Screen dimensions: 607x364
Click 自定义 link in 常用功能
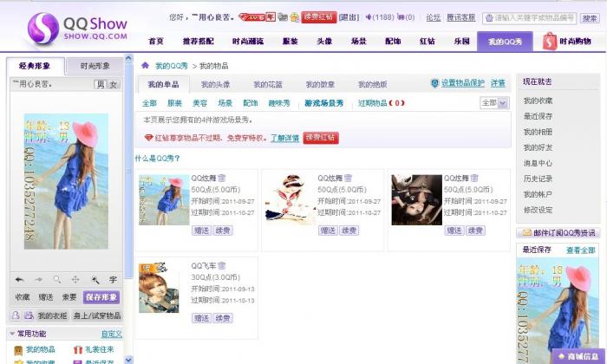[112, 334]
